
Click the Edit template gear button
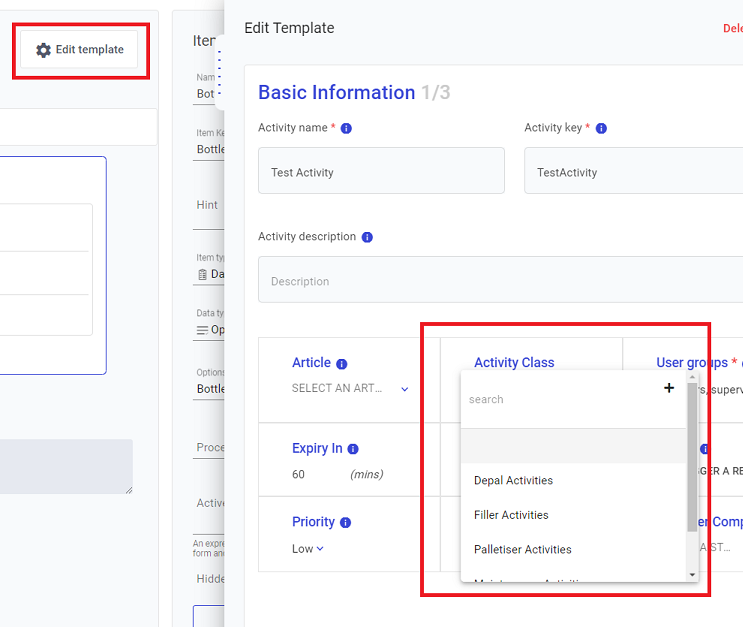coord(80,50)
